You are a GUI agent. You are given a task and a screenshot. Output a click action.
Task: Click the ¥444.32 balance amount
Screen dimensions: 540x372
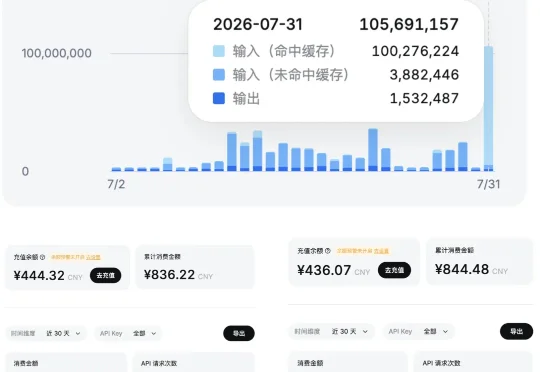click(x=39, y=276)
